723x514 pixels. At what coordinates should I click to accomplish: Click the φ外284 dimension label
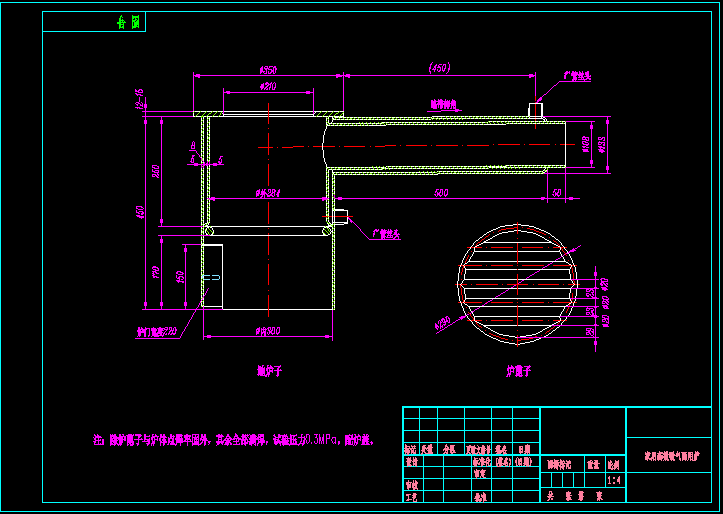click(x=267, y=192)
